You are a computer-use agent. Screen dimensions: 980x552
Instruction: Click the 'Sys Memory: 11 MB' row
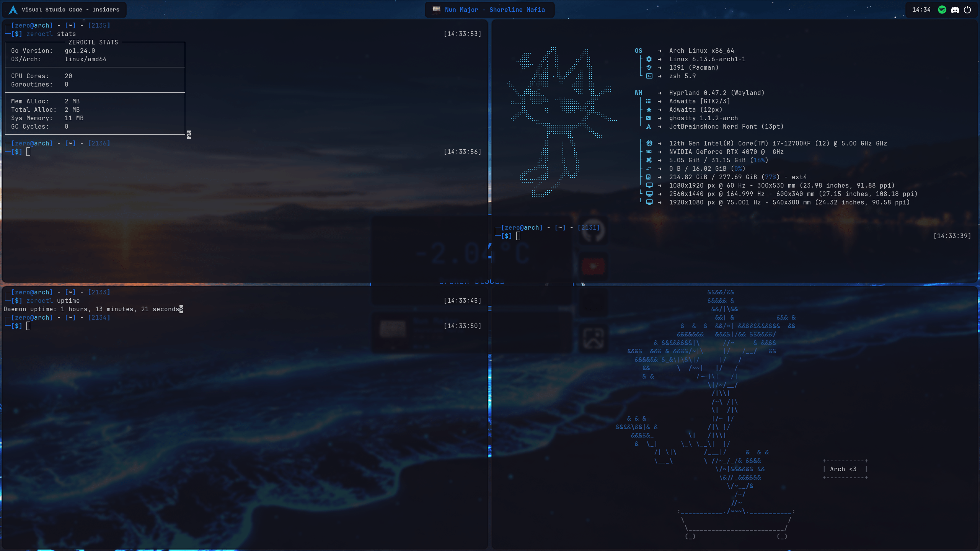(47, 118)
